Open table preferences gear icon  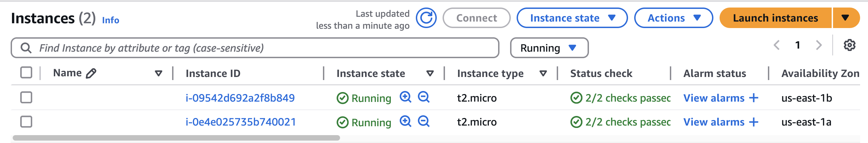point(849,45)
